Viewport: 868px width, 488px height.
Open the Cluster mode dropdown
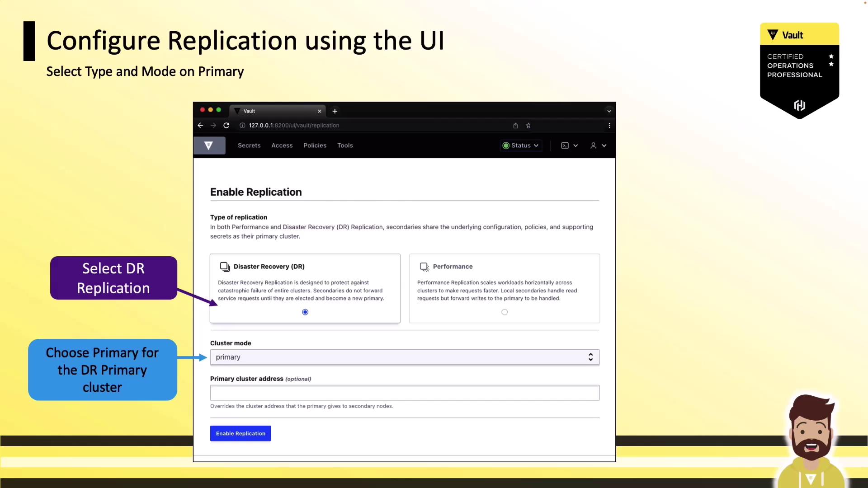[x=404, y=357]
